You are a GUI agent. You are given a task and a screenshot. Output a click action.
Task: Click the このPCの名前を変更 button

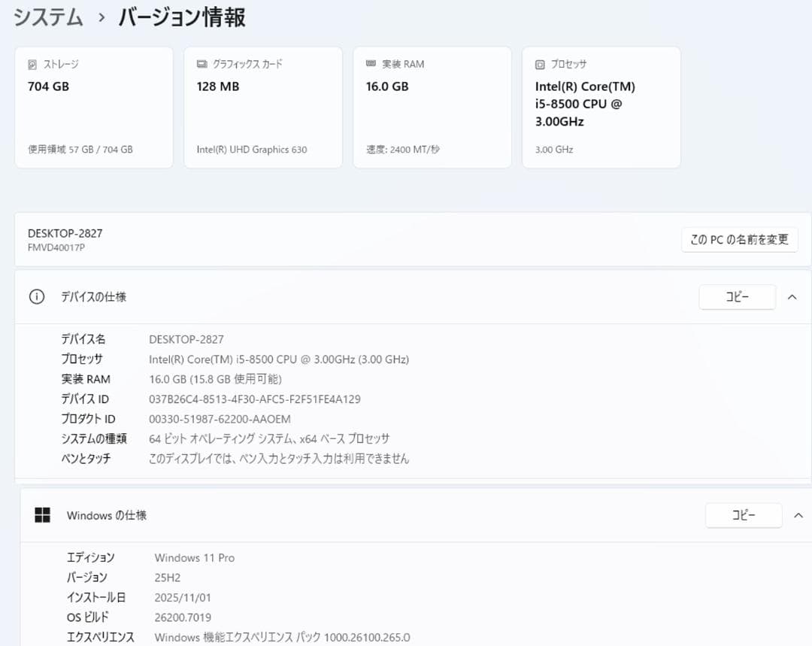coord(739,239)
